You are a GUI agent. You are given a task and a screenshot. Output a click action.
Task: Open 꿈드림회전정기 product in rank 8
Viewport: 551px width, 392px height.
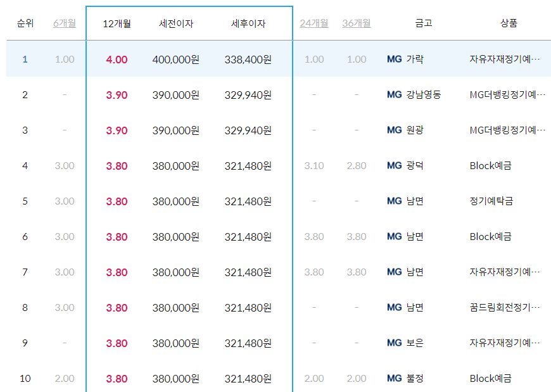point(505,307)
